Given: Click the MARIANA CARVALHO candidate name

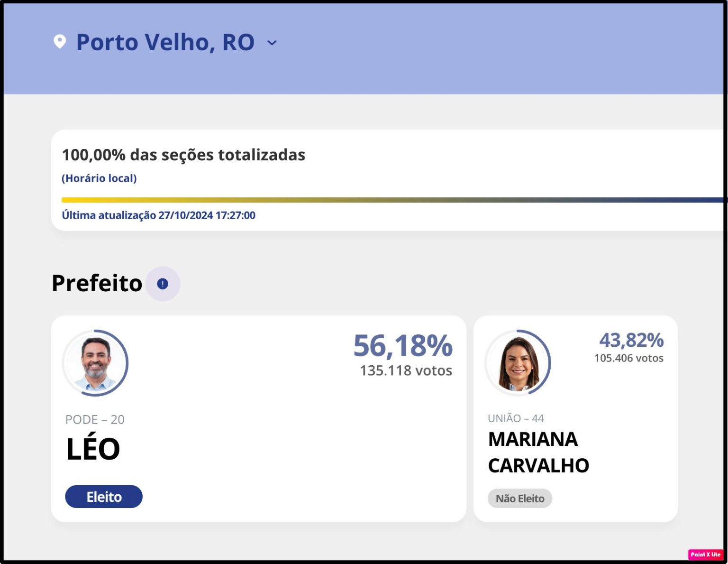Looking at the screenshot, I should pyautogui.click(x=538, y=453).
